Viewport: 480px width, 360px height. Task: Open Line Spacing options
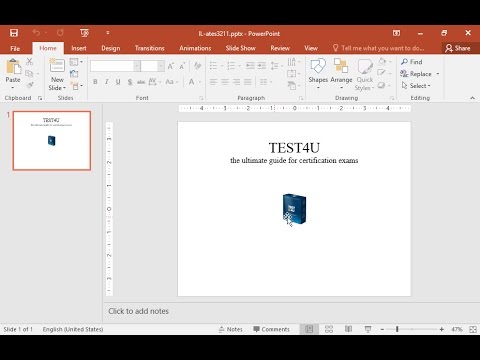tap(277, 66)
